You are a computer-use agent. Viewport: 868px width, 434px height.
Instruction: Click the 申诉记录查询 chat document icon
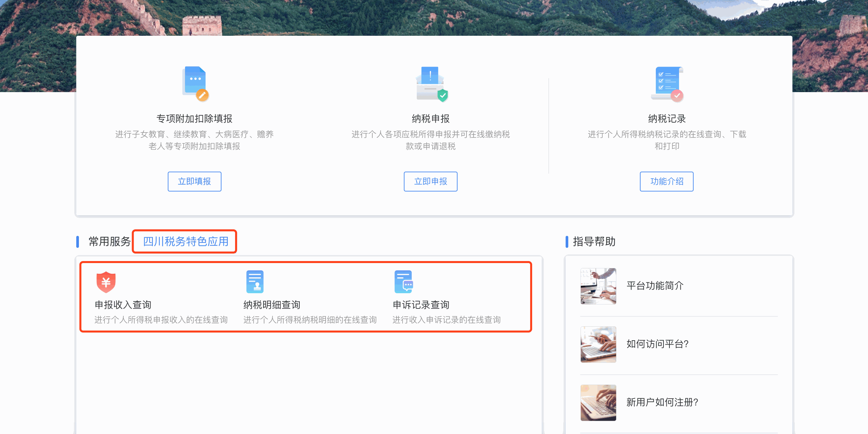click(403, 282)
